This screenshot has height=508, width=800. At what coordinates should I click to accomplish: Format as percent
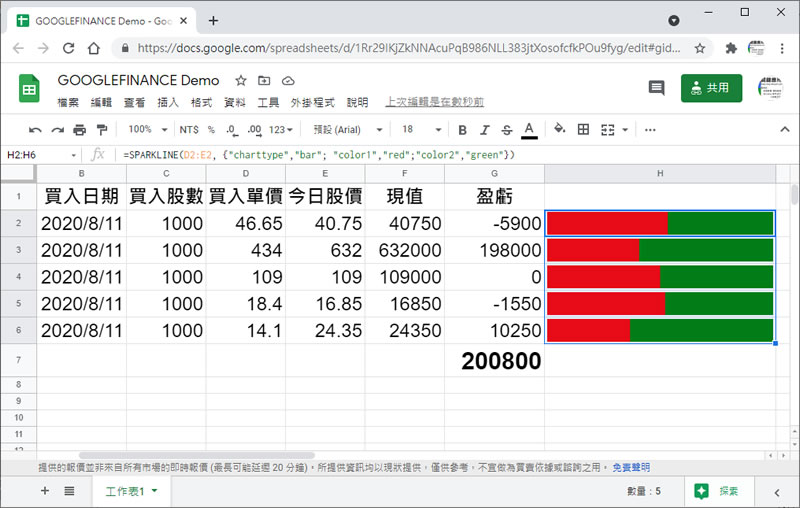pos(211,130)
